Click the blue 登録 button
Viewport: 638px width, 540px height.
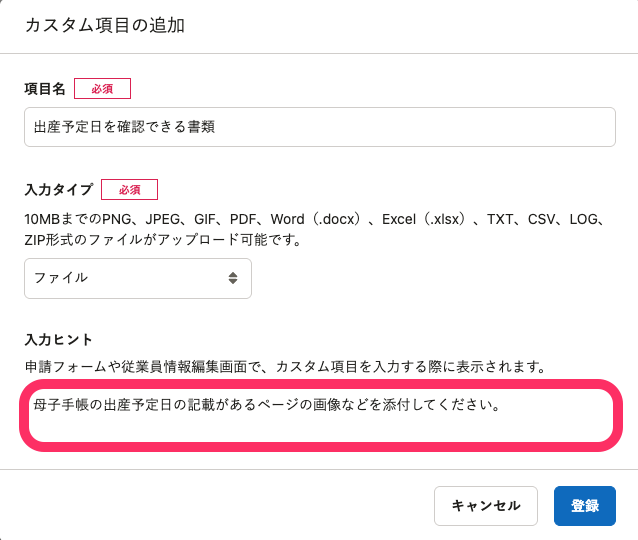pos(585,506)
